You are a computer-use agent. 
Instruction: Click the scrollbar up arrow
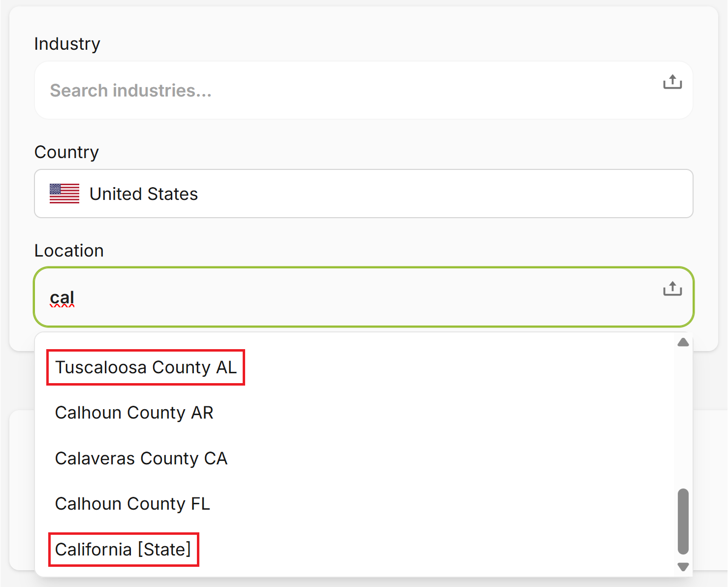tap(683, 342)
